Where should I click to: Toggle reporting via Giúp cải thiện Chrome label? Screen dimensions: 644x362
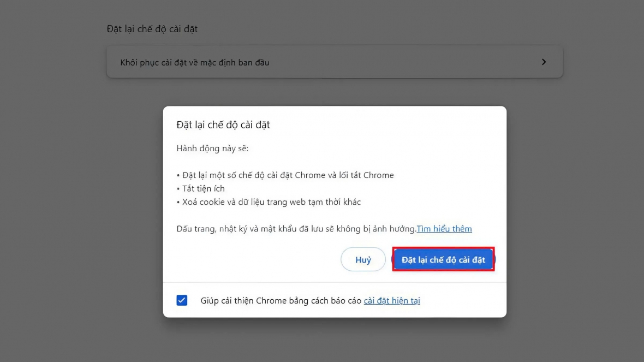pyautogui.click(x=281, y=301)
